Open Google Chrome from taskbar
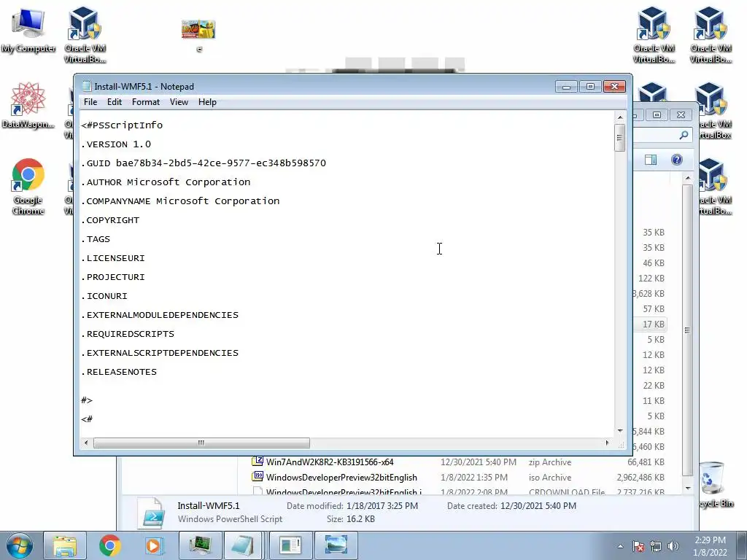Image resolution: width=747 pixels, height=560 pixels. 110,545
